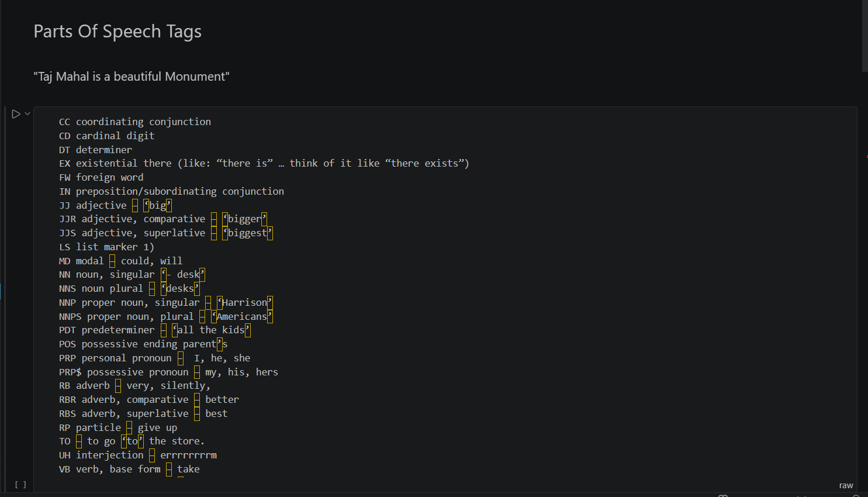The width and height of the screenshot is (868, 497).
Task: Click the empty execution count brackets
Action: click(20, 484)
